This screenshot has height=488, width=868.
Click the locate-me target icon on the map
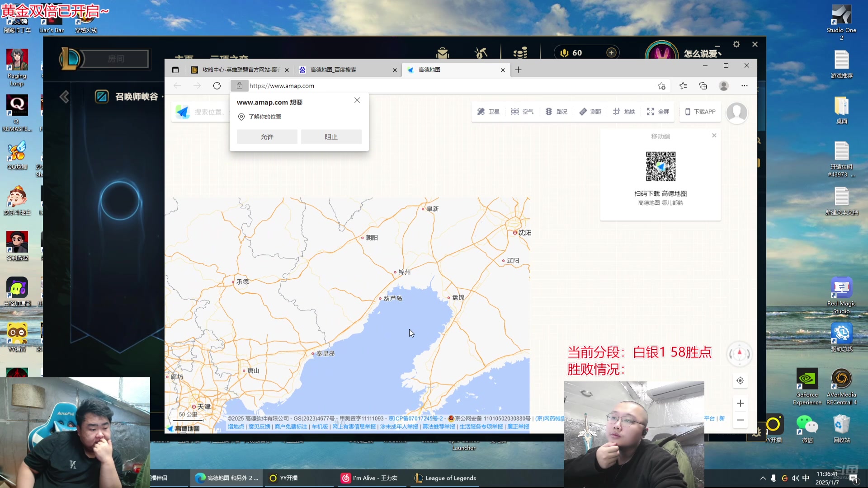pos(740,380)
